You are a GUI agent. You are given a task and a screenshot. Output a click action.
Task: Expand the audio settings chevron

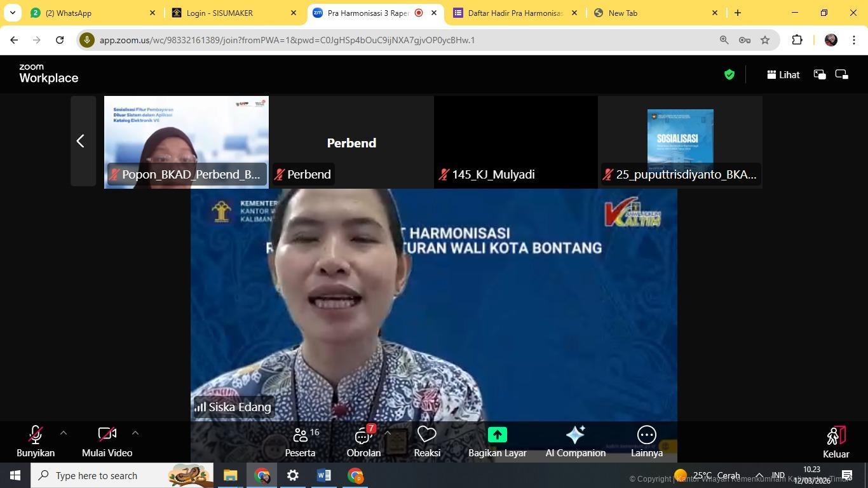pos(63,432)
